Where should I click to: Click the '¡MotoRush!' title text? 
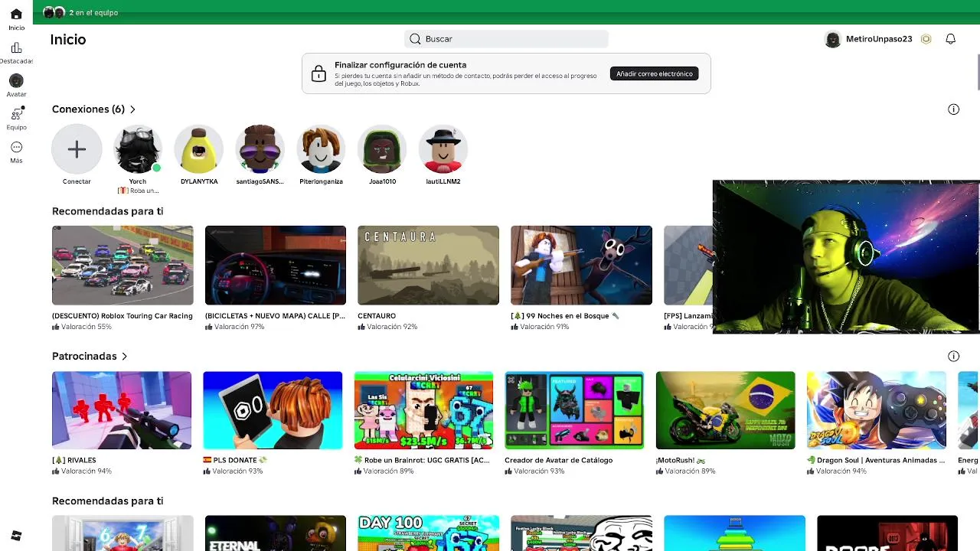point(681,460)
